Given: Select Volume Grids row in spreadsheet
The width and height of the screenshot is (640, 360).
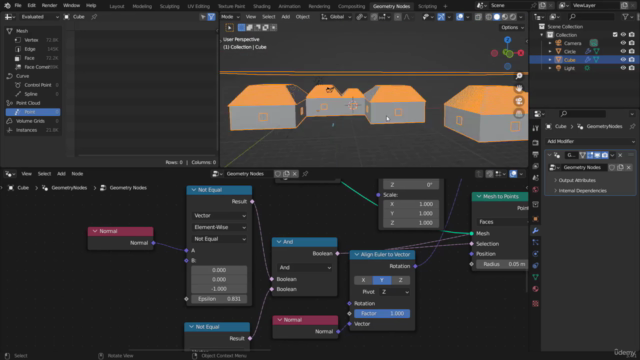Looking at the screenshot, I should (33, 121).
